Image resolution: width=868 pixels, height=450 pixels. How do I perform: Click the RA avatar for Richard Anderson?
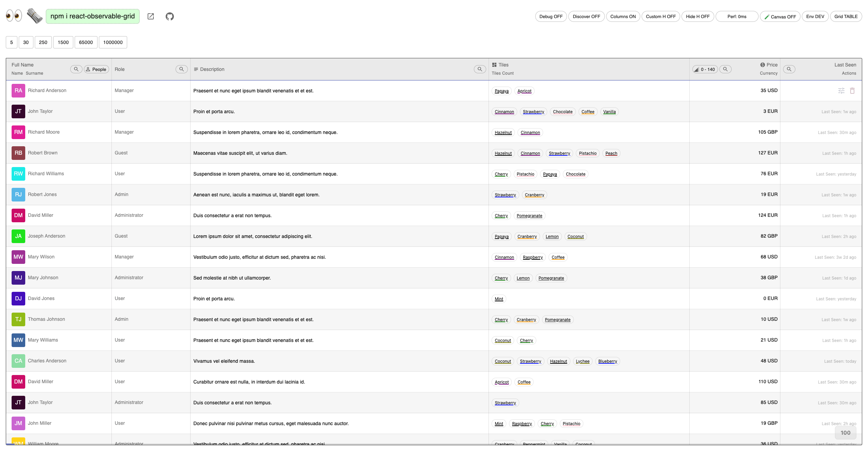(18, 91)
